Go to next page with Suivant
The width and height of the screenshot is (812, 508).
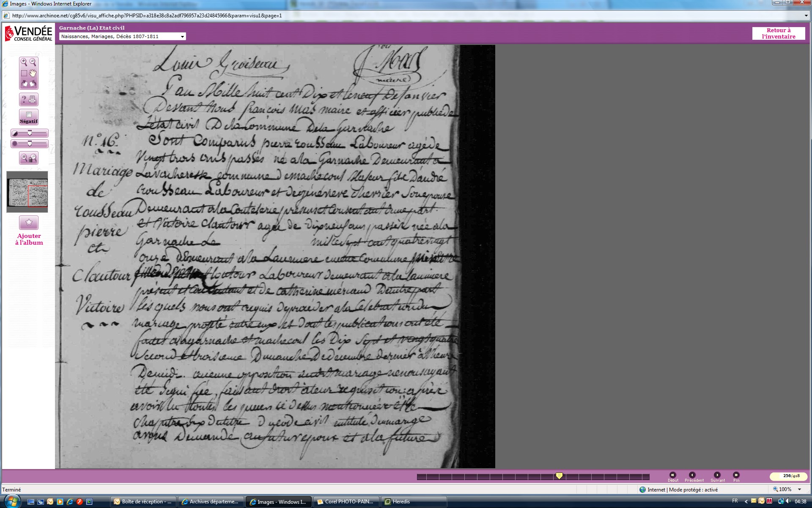(x=717, y=476)
